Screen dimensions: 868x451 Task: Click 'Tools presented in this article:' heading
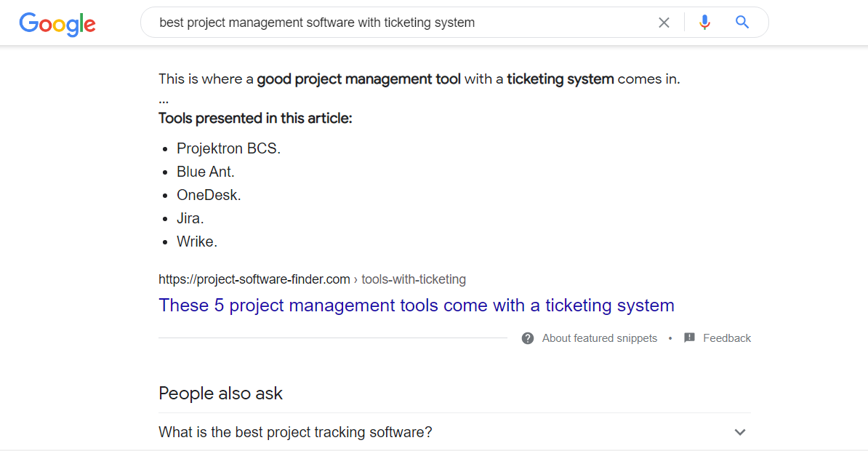pos(255,119)
